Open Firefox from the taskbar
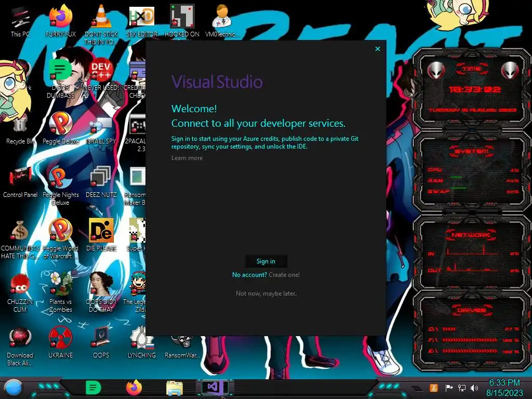The image size is (532, 399). (134, 388)
